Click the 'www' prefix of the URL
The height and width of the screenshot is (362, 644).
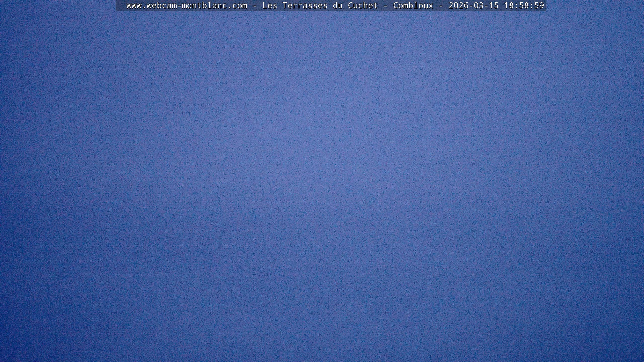[134, 6]
